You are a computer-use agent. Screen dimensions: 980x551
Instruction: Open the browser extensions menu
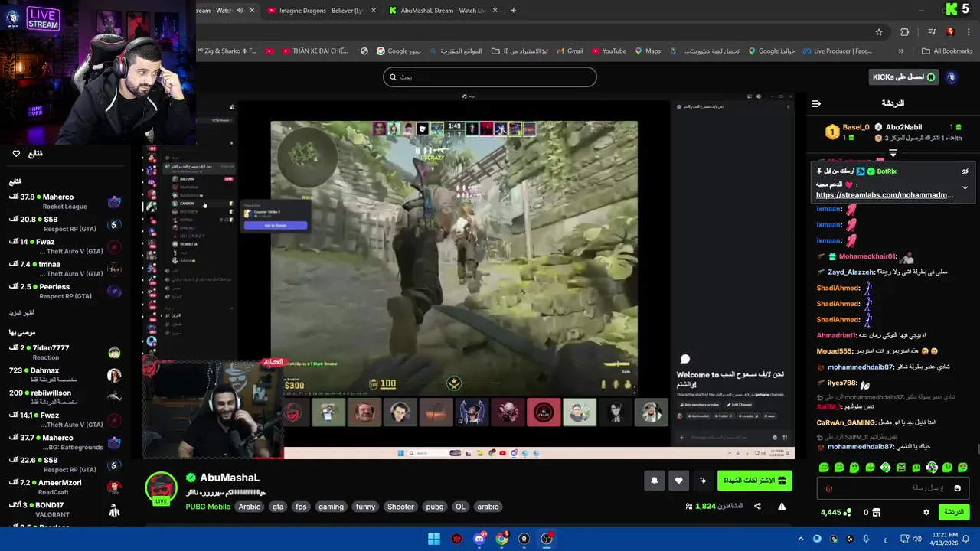pos(905,32)
